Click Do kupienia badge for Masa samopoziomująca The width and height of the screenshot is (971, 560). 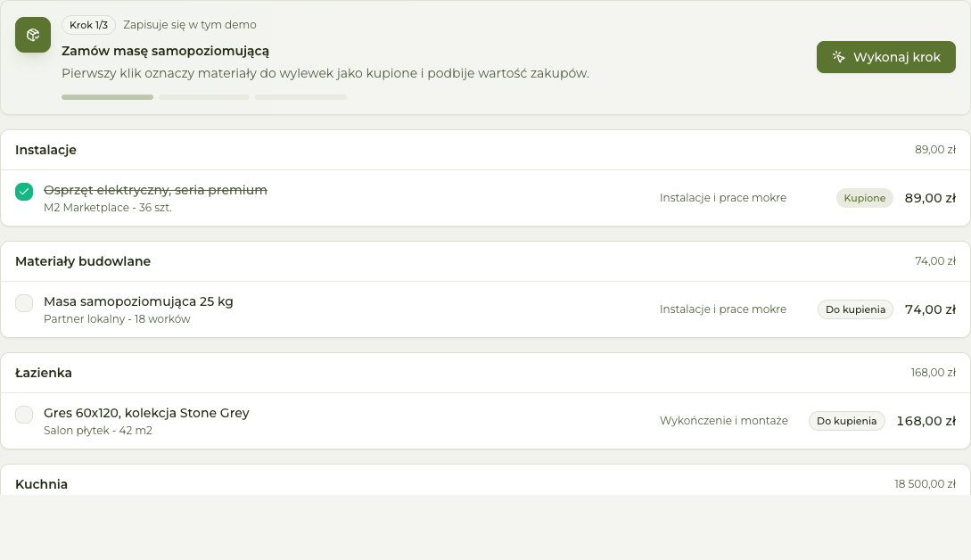[855, 309]
